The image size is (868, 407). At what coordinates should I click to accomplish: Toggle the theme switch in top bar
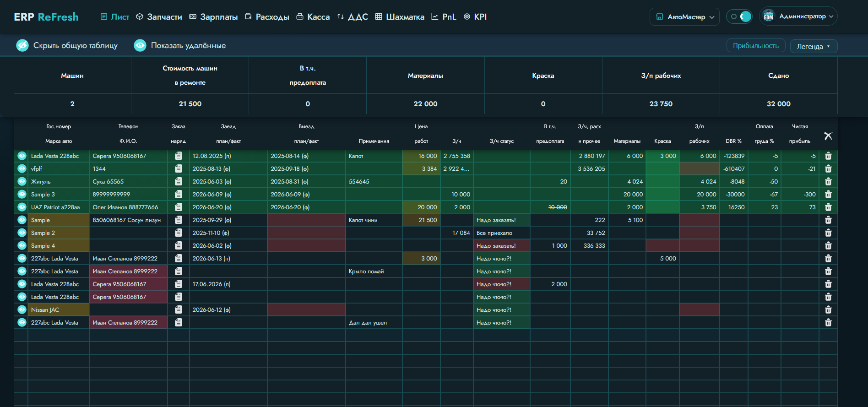pos(739,16)
